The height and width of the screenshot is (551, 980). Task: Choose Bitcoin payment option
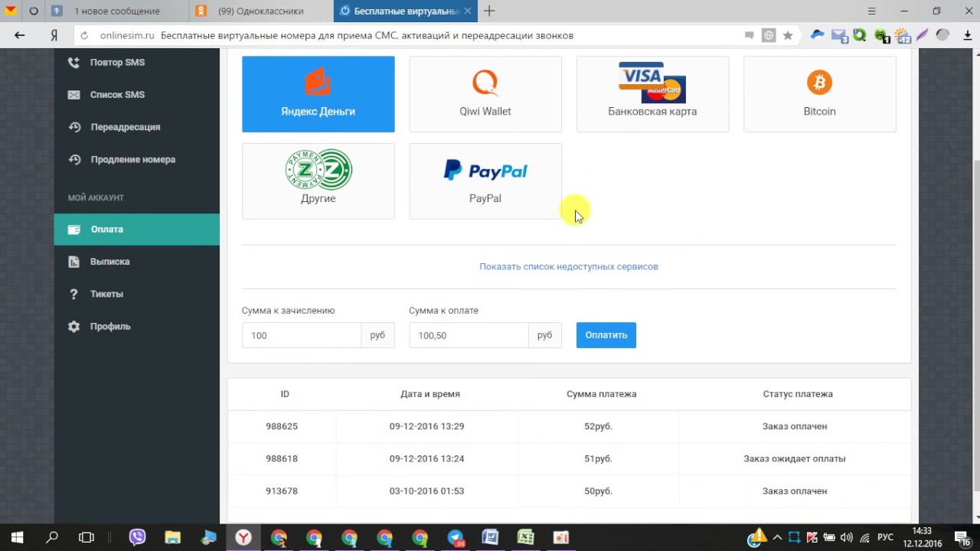[x=819, y=94]
